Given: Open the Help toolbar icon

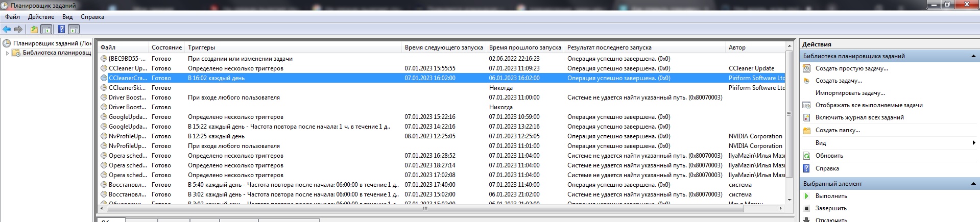Looking at the screenshot, I should point(61,29).
